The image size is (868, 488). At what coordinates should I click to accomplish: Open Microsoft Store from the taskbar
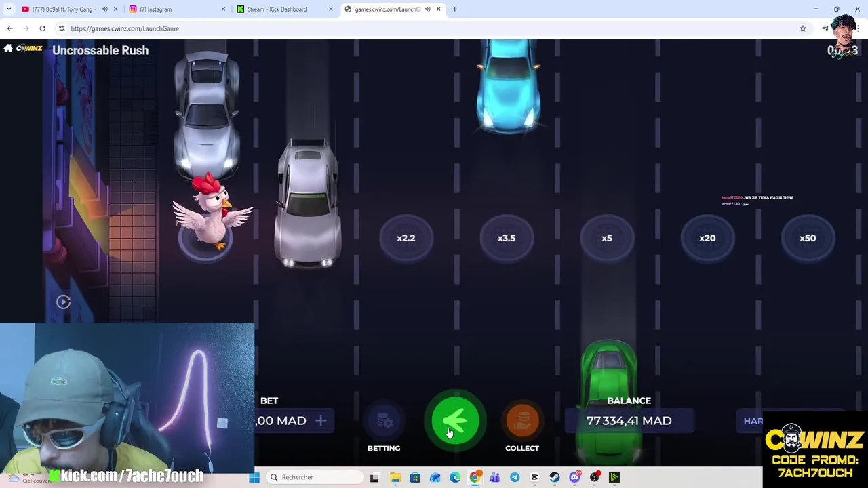coord(415,477)
